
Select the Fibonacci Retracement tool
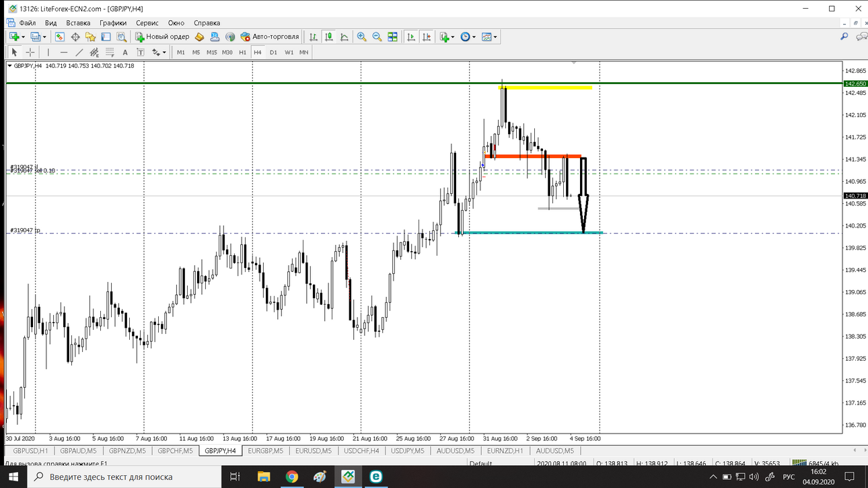coord(110,52)
